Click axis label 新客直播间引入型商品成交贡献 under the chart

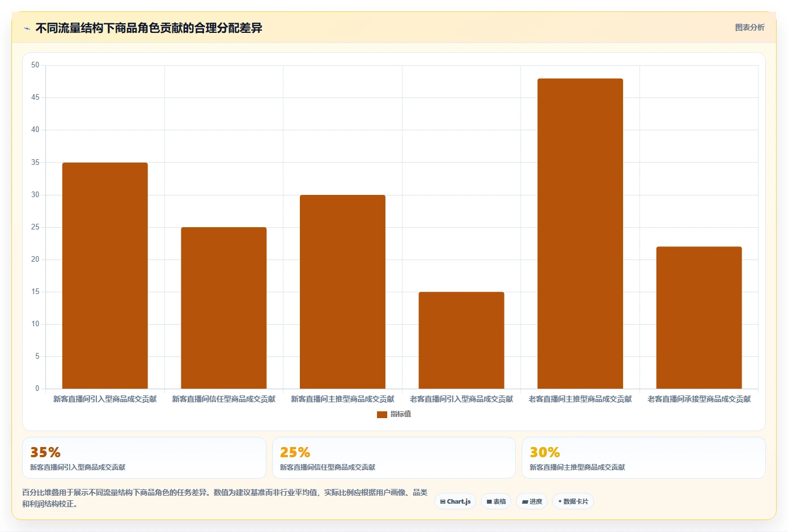(x=105, y=399)
